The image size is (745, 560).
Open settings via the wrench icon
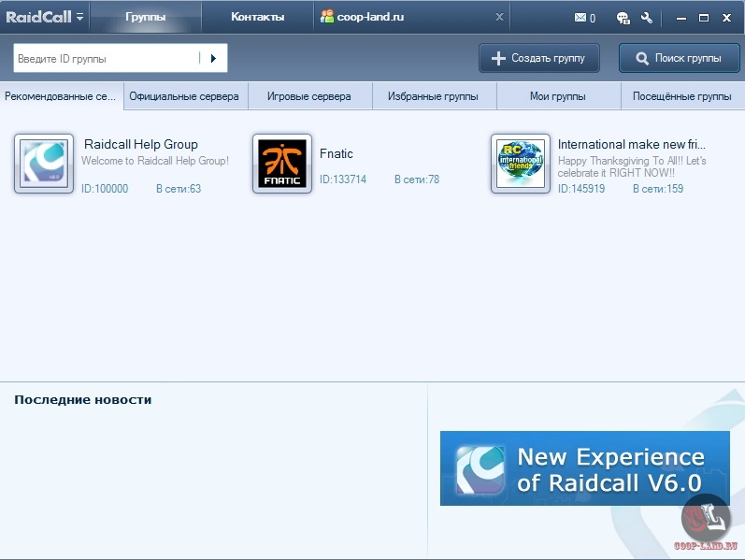(x=646, y=18)
